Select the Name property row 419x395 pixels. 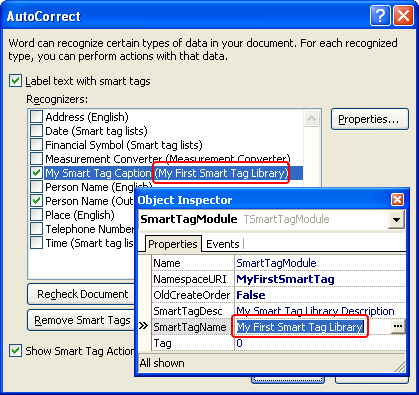click(193, 263)
